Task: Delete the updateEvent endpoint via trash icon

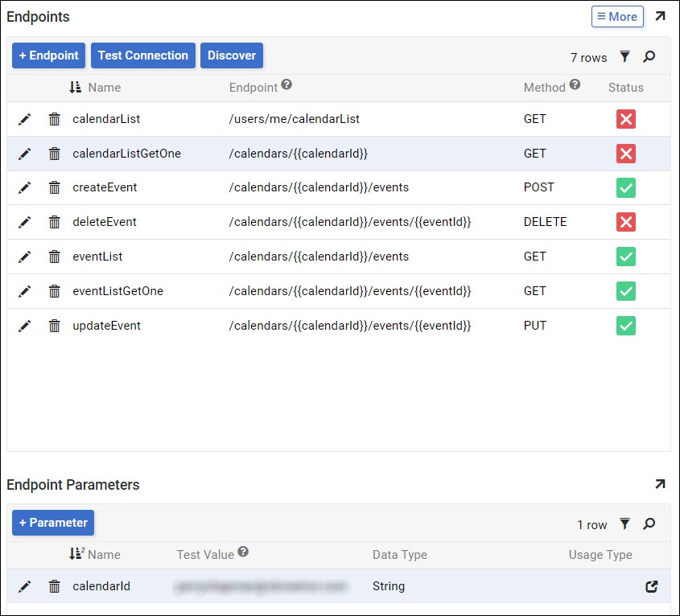Action: [x=54, y=326]
